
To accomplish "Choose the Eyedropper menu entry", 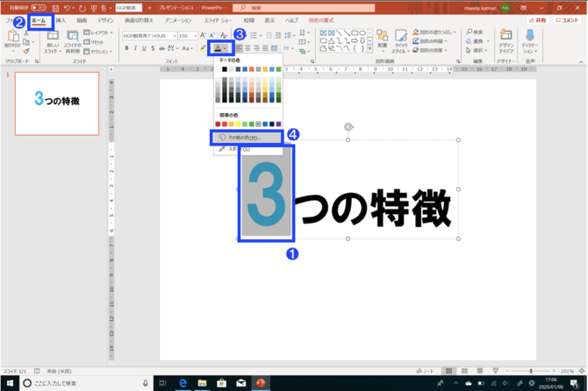I will pos(247,149).
